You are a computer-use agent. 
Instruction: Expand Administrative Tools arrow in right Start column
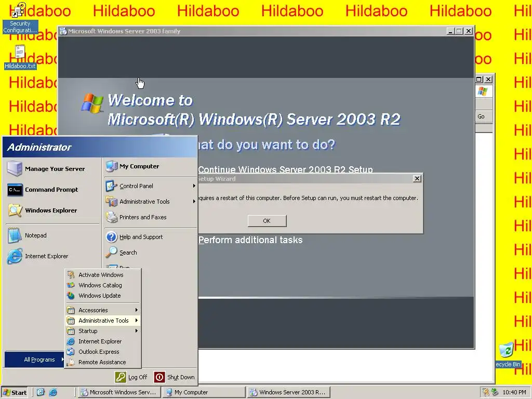[x=194, y=202]
